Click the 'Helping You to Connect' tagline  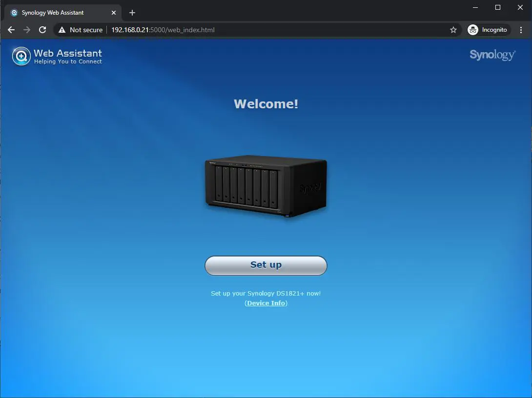tap(68, 61)
